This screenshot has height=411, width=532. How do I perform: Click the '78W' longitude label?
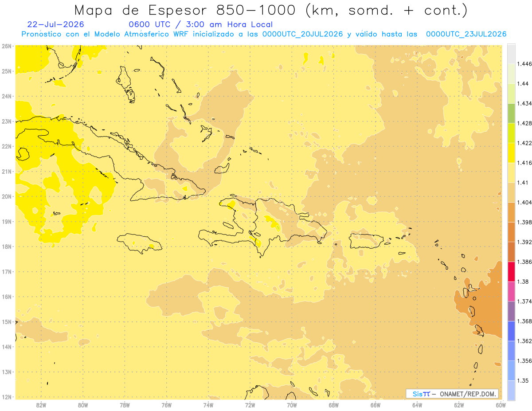click(125, 405)
